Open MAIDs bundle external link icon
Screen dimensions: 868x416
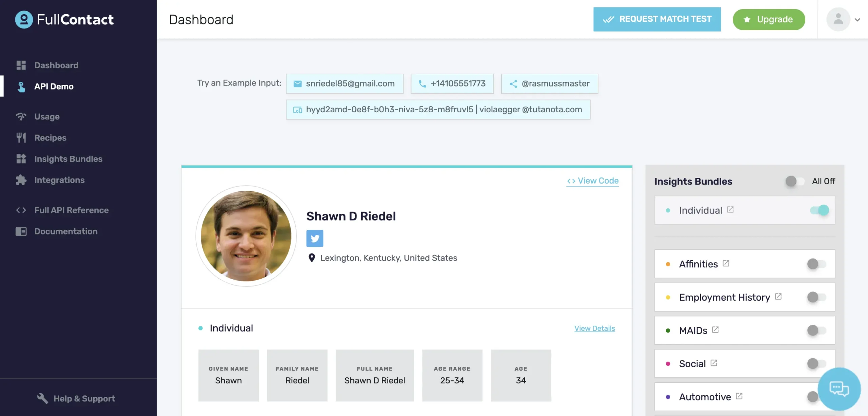click(x=715, y=330)
